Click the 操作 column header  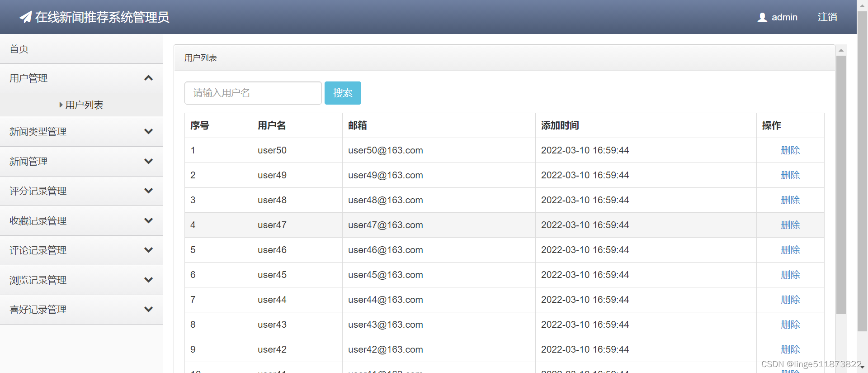[790, 125]
